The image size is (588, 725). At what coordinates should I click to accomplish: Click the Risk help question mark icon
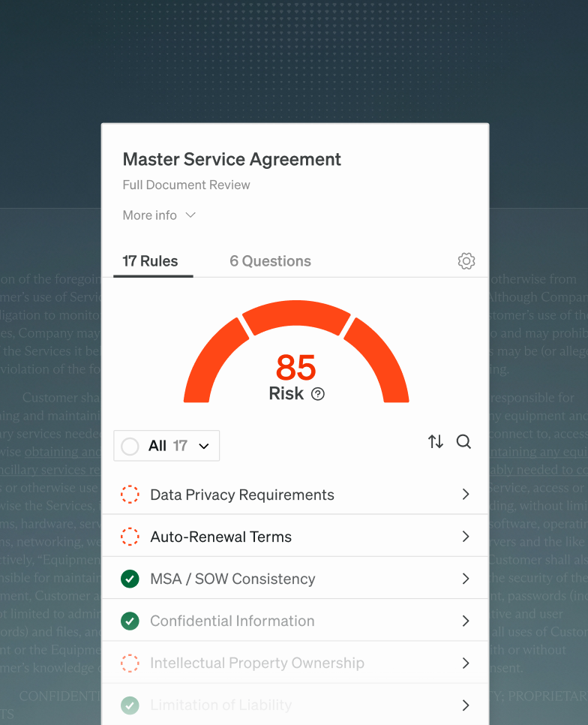[x=318, y=394]
